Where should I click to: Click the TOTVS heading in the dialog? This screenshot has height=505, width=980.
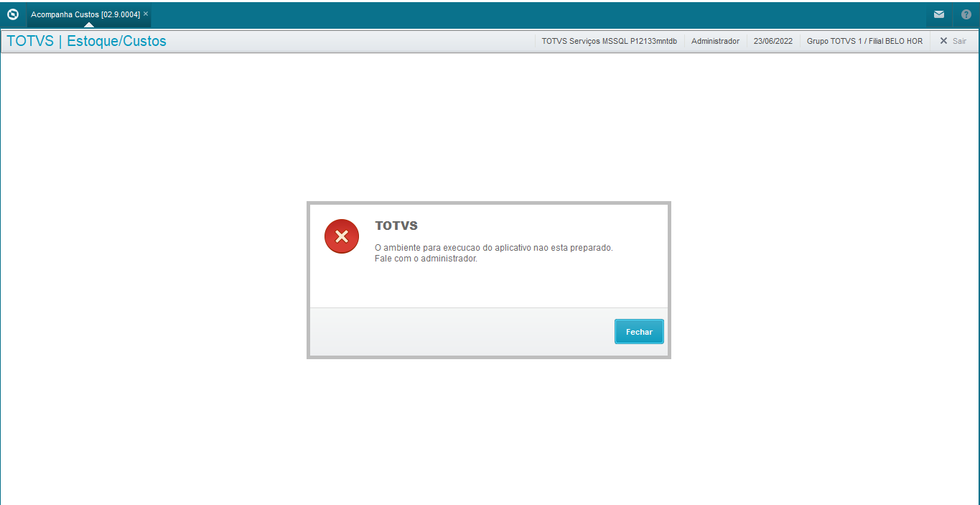(396, 226)
